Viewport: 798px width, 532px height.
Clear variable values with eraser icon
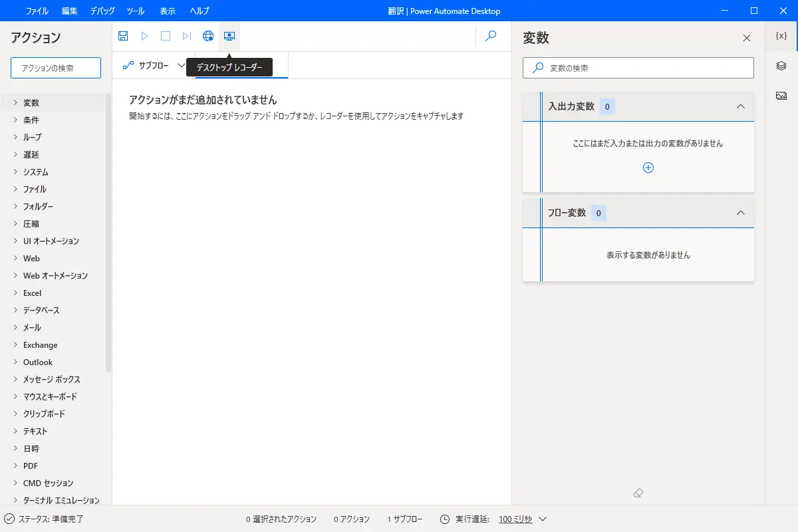[x=638, y=493]
